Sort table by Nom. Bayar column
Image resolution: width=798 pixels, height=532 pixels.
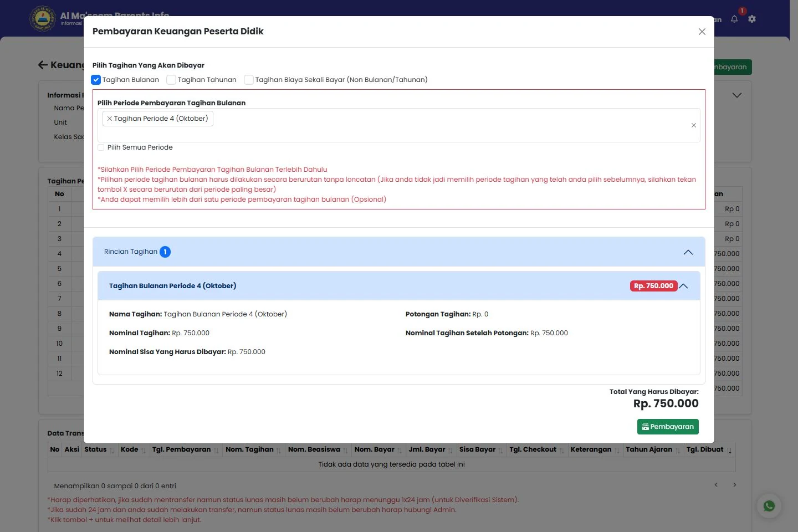pos(378,449)
